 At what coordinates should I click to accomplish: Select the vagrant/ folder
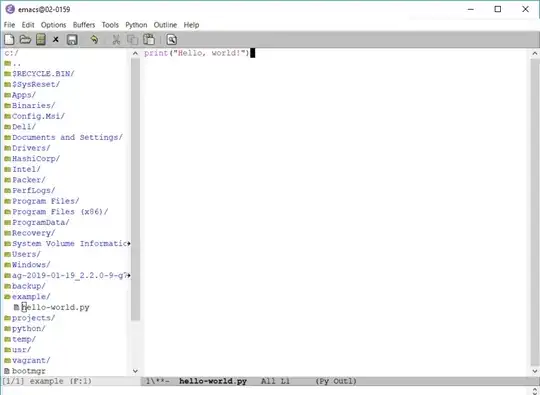pos(27,361)
